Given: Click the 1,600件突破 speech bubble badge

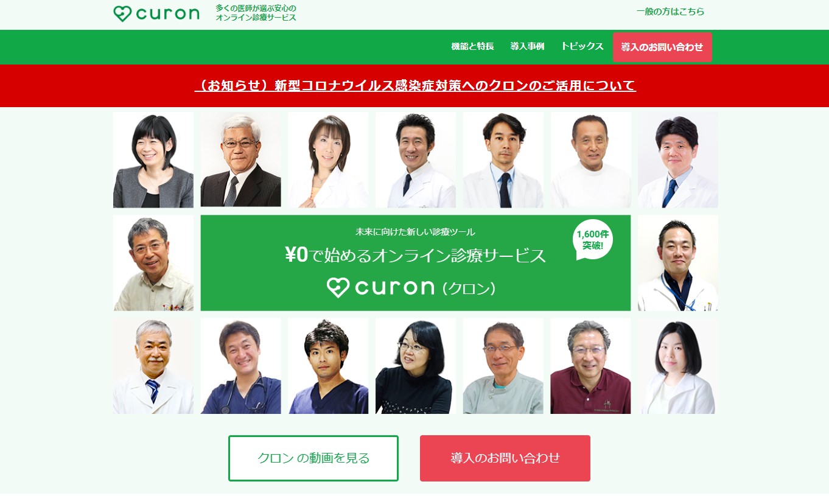Looking at the screenshot, I should click(x=592, y=240).
